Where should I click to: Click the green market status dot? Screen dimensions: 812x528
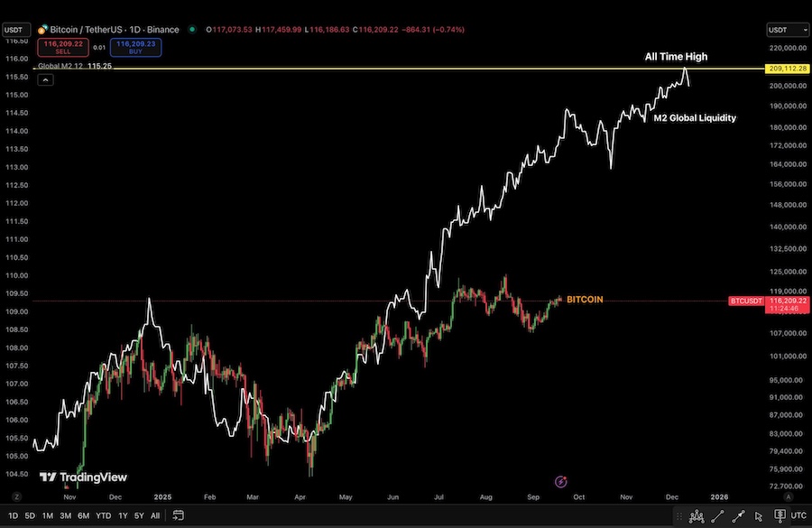(192, 30)
